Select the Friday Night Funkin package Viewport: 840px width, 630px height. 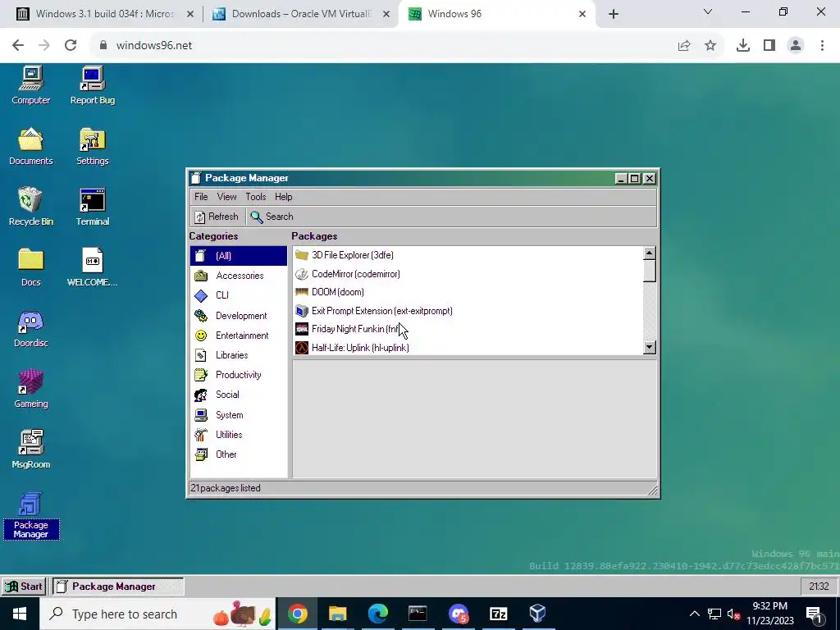pos(468,329)
